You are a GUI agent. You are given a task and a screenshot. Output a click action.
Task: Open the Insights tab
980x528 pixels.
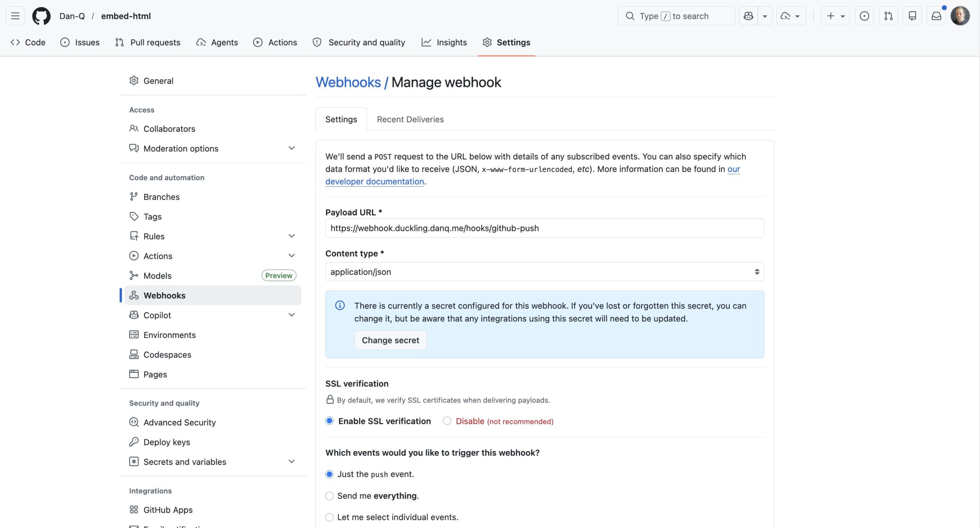point(444,42)
